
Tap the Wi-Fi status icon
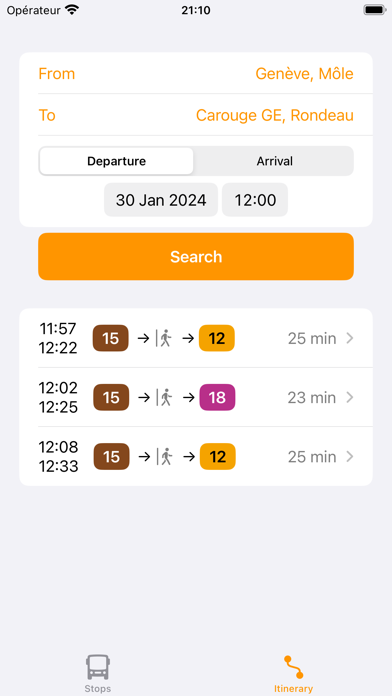point(71,10)
